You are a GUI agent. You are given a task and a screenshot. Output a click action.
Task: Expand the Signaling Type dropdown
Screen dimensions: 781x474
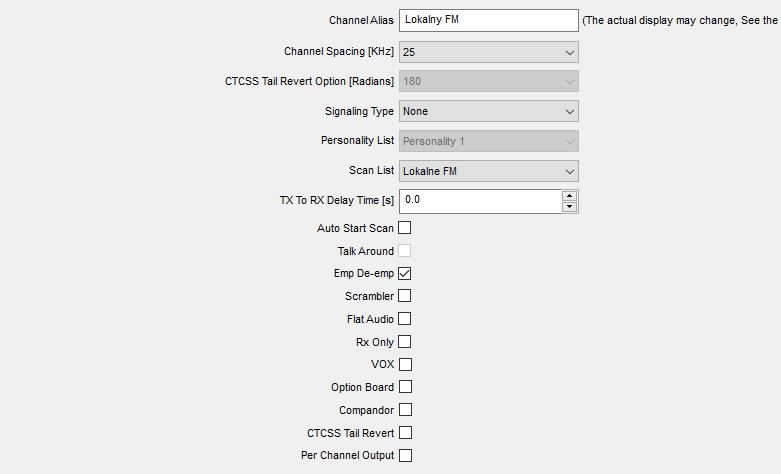(x=489, y=112)
